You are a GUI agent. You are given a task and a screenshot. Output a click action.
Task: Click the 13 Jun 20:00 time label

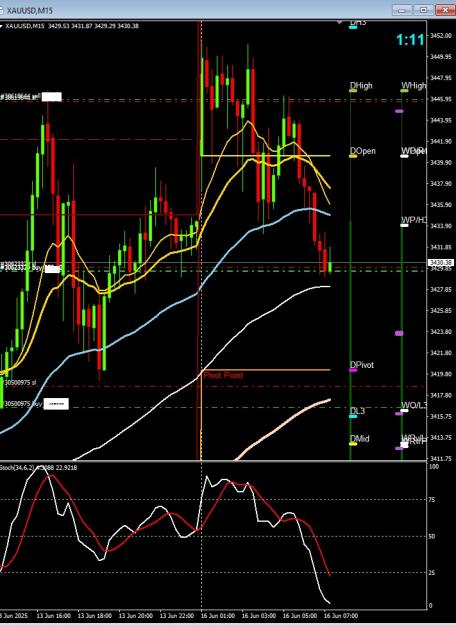136,616
